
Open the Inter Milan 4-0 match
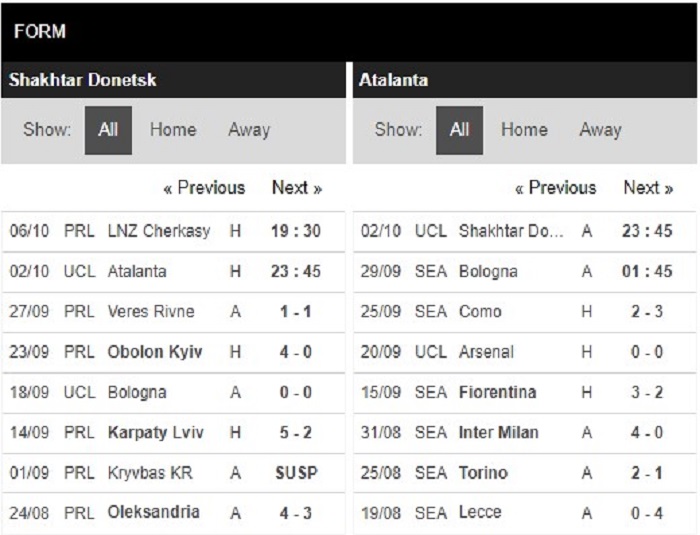525,433
